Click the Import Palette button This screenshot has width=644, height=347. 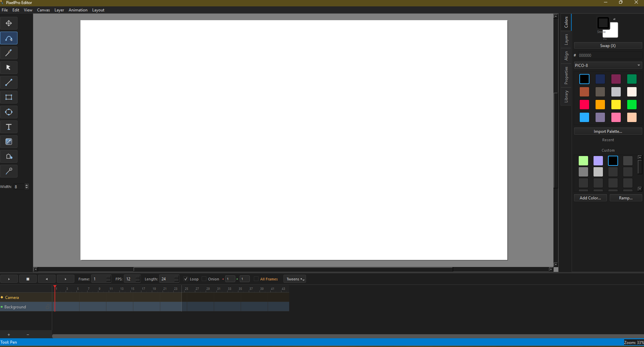click(x=607, y=131)
